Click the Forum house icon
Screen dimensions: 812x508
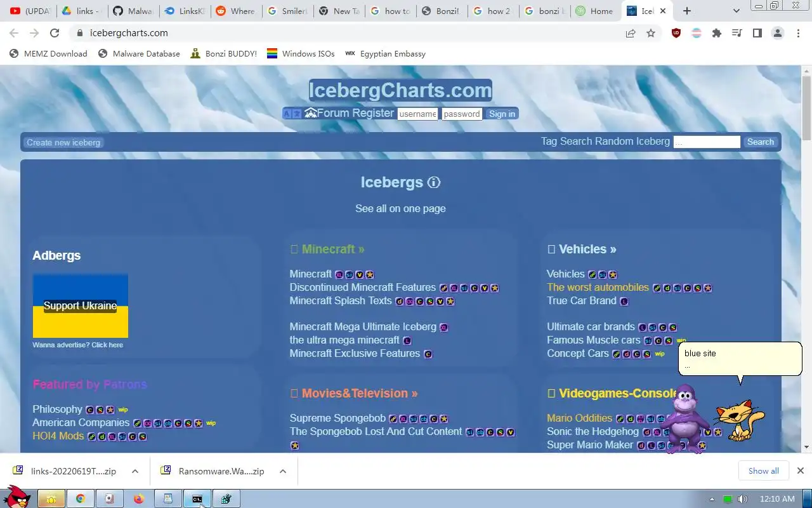click(310, 113)
